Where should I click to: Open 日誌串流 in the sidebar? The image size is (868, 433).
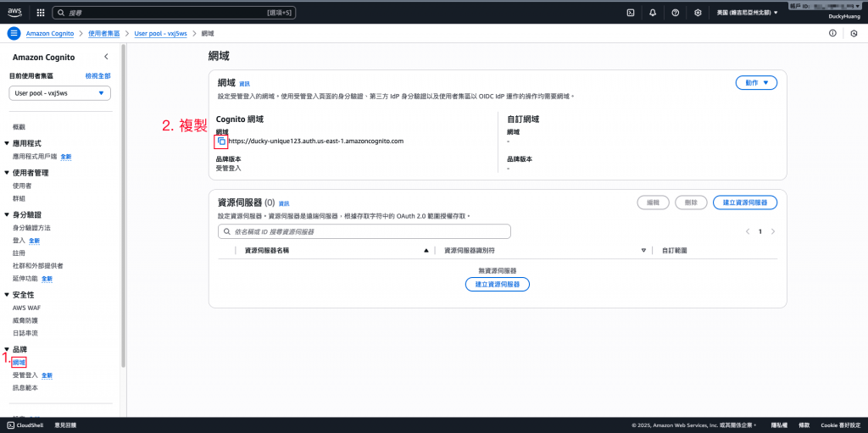pyautogui.click(x=25, y=333)
